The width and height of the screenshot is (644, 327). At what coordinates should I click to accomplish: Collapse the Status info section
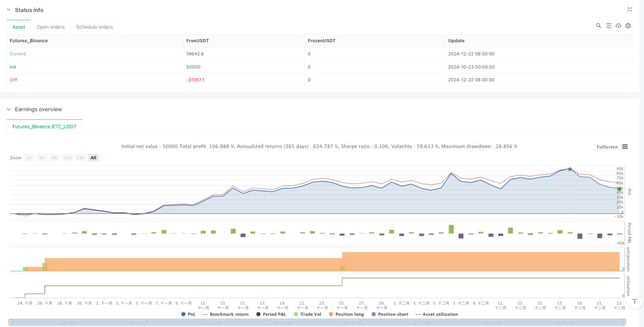point(8,10)
